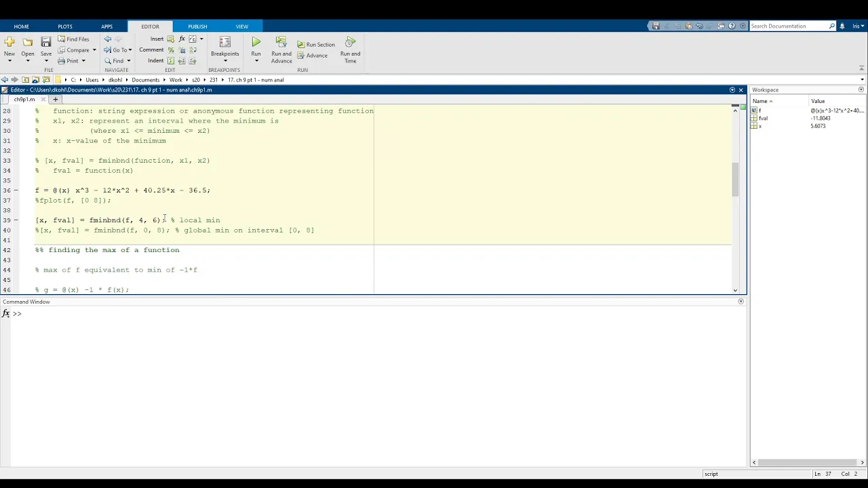The height and width of the screenshot is (488, 868).
Task: Click Run and Advance
Action: [x=281, y=49]
